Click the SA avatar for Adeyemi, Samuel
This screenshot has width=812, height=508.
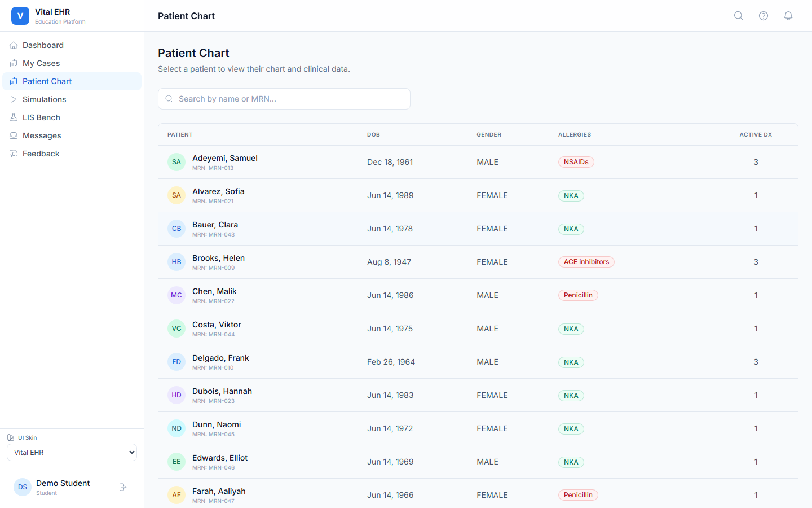click(176, 162)
